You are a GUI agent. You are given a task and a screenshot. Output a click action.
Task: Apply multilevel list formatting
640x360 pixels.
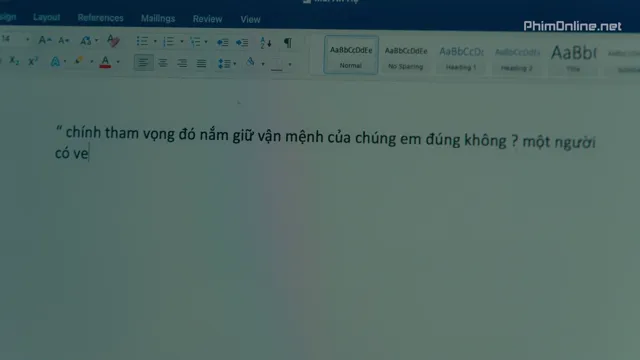click(195, 42)
